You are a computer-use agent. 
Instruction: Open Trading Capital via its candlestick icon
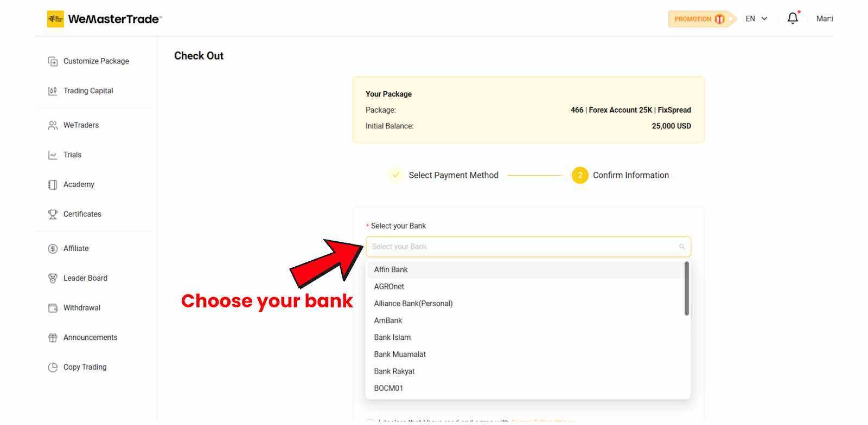[53, 91]
